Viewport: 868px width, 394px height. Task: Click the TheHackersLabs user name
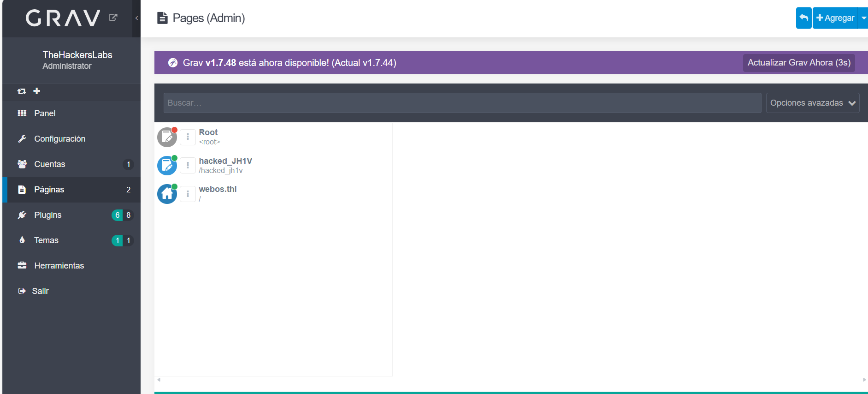[77, 55]
